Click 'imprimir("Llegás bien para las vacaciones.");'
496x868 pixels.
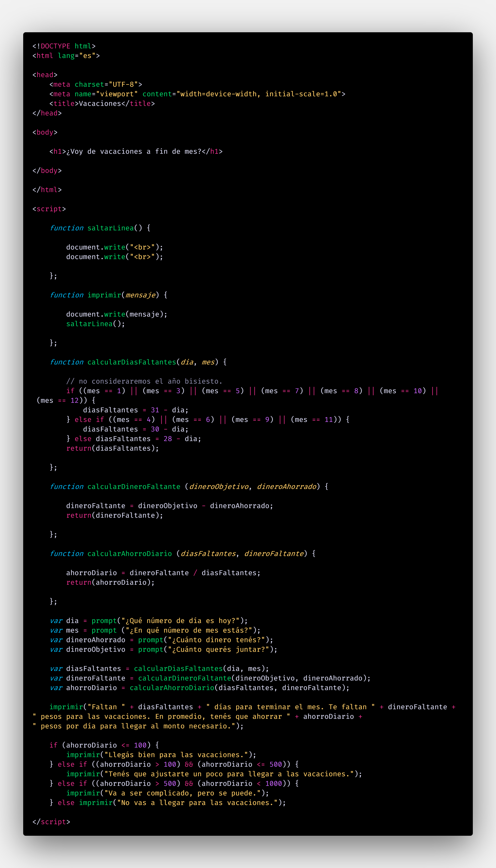(161, 755)
